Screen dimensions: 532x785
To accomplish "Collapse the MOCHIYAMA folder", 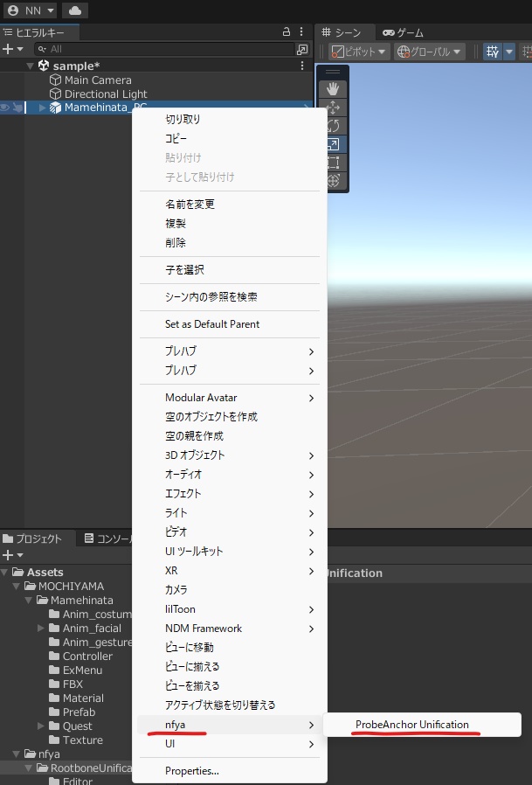I will [17, 587].
